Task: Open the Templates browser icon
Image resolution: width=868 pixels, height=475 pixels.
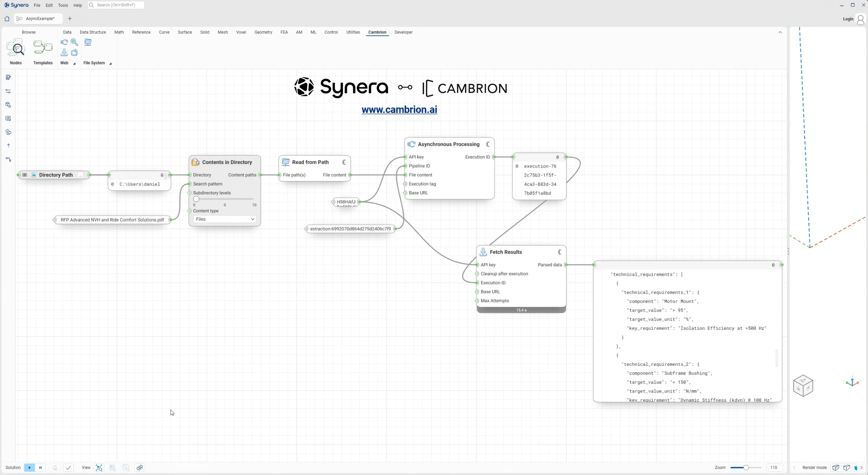Action: [43, 48]
